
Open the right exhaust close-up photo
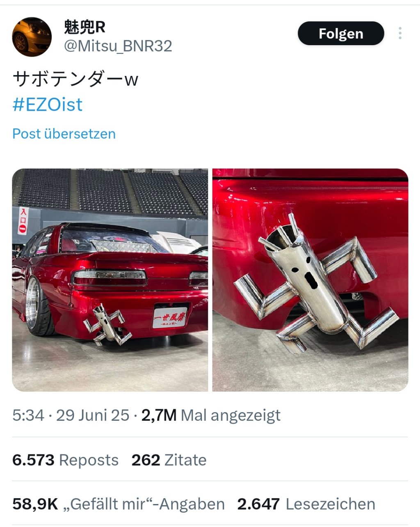pyautogui.click(x=310, y=280)
